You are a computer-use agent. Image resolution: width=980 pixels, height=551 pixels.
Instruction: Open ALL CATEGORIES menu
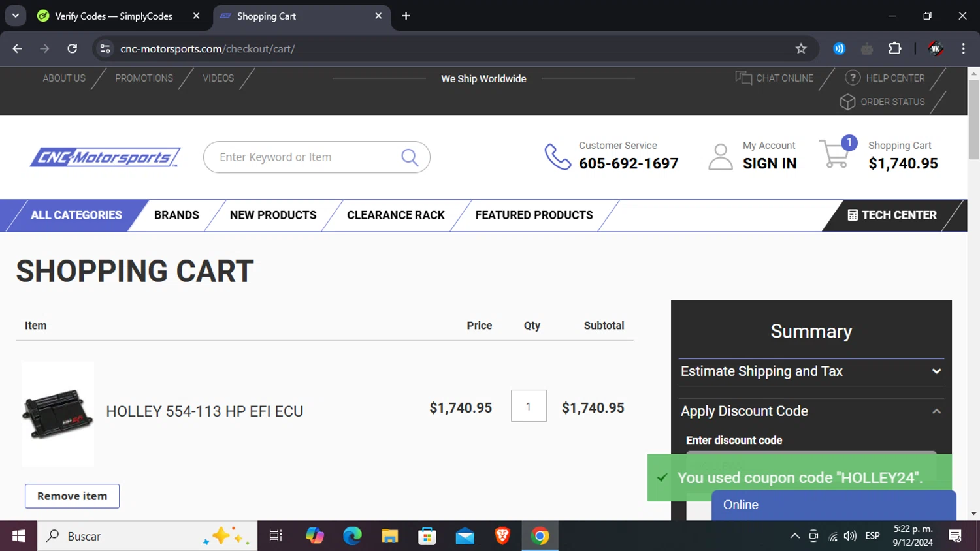76,215
